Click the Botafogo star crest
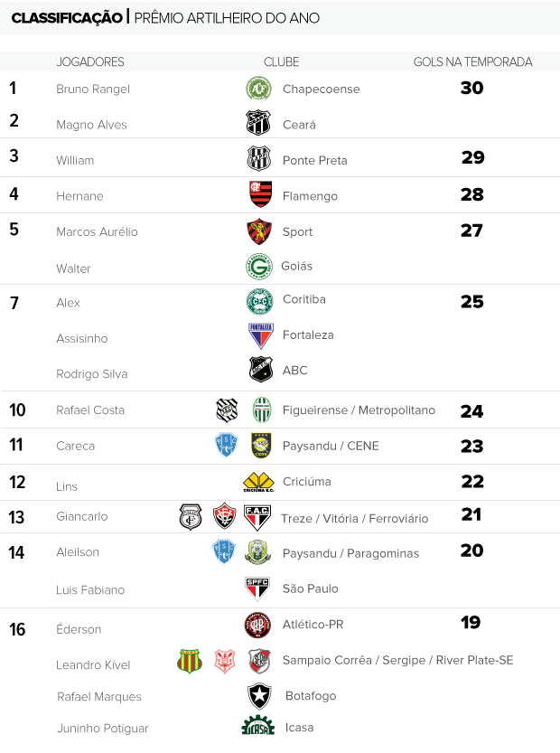The height and width of the screenshot is (753, 560). [259, 696]
